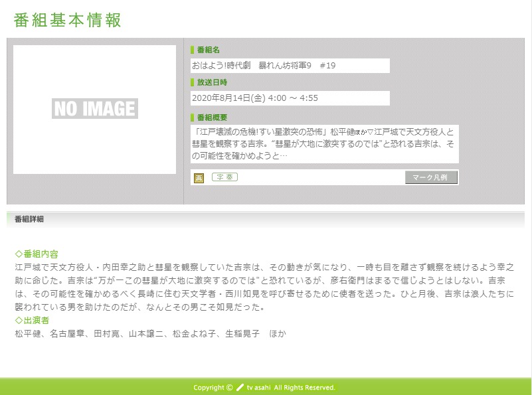
Task: Click the 再 rebroadcast mark icon
Action: 199,178
